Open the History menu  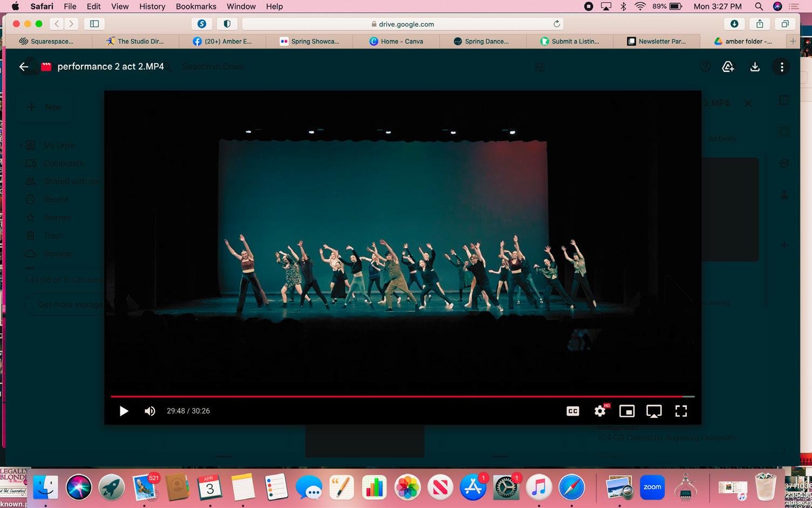click(x=152, y=6)
